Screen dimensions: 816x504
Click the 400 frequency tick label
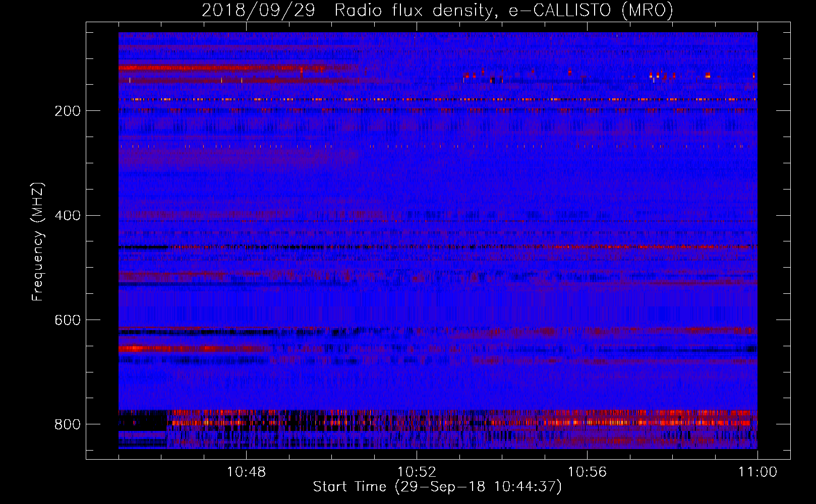pyautogui.click(x=68, y=216)
